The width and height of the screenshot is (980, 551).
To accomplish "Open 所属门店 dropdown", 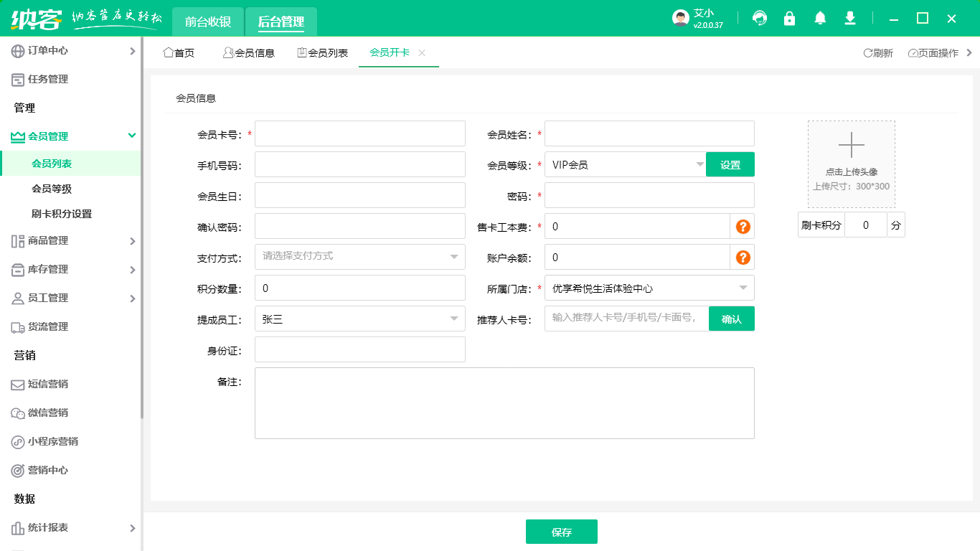I will click(649, 288).
